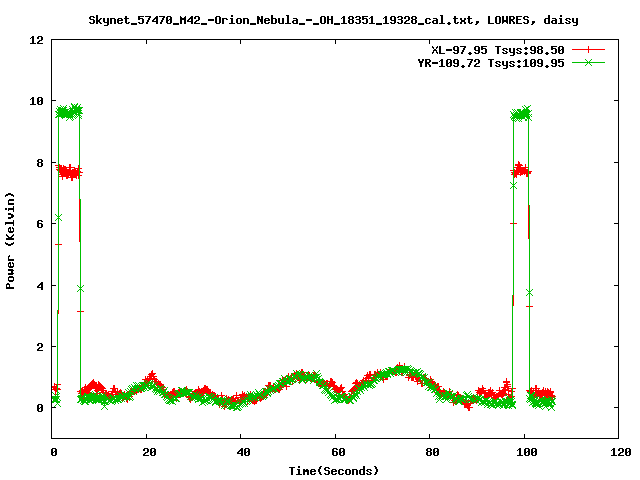Click the y-axis tick label "10"
Image resolution: width=640 pixels, height=480 pixels.
36,101
